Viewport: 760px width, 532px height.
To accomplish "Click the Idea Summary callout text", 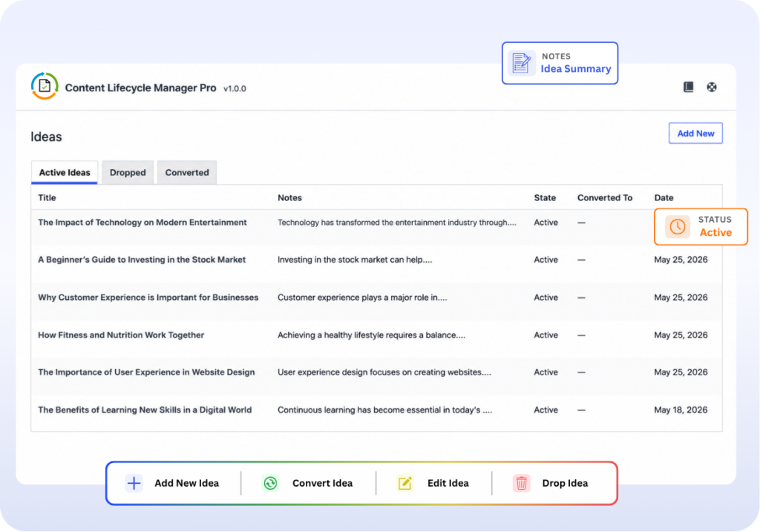I will tap(576, 69).
